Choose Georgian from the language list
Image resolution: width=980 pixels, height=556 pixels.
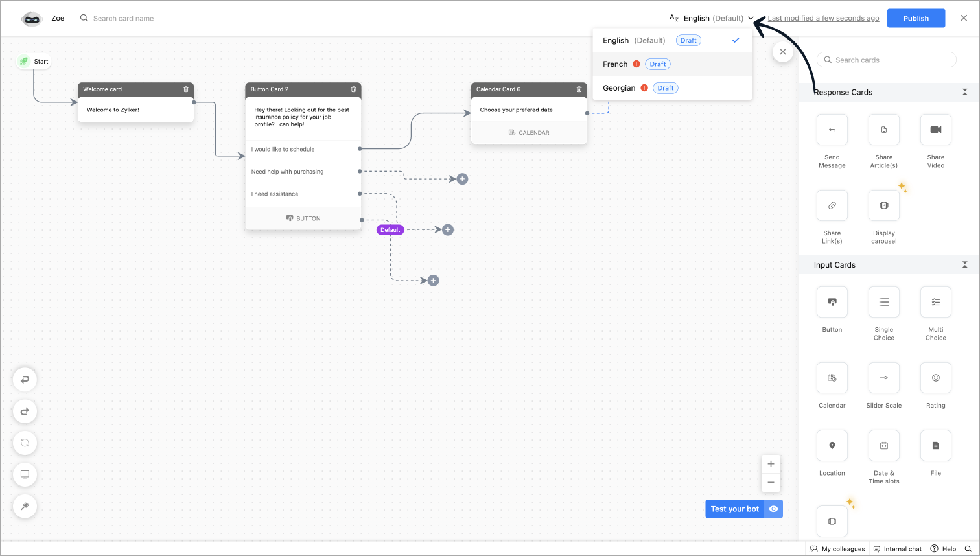coord(619,88)
